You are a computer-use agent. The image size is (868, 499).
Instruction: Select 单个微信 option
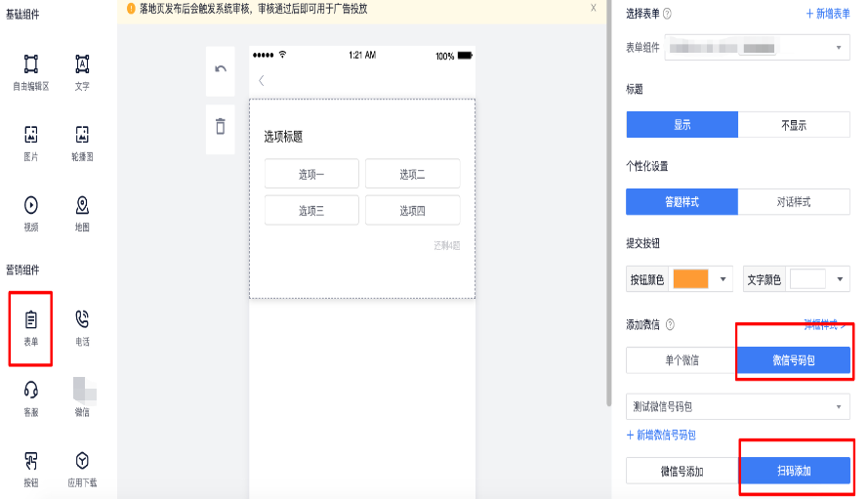682,360
